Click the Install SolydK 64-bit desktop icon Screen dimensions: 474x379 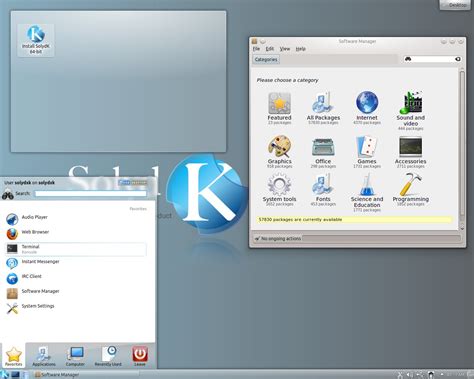coord(36,40)
